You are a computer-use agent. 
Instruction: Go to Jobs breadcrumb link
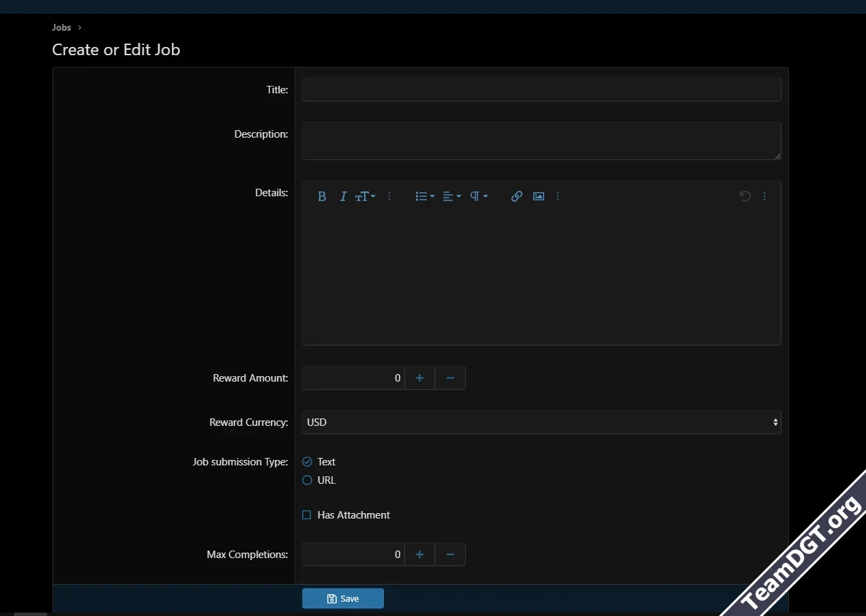pos(61,28)
